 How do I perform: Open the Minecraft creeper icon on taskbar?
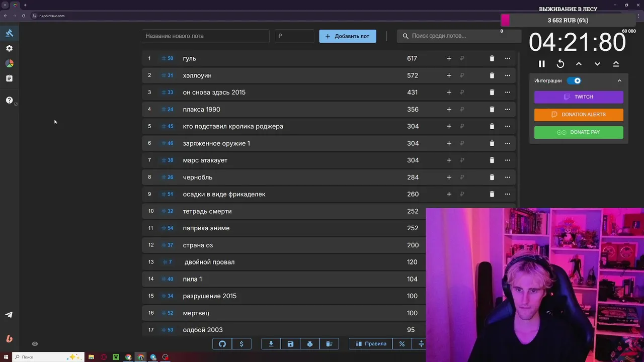point(116,357)
